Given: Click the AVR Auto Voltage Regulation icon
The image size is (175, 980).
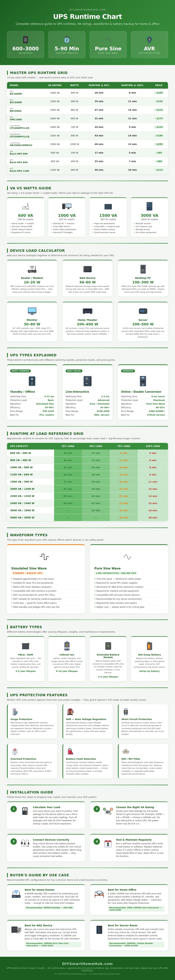Looking at the screenshot, I should pos(70,712).
